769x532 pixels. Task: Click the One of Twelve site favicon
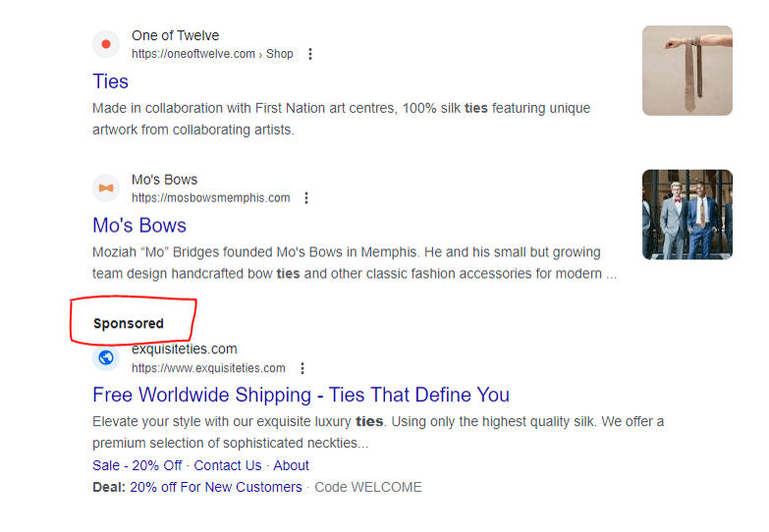pyautogui.click(x=106, y=44)
